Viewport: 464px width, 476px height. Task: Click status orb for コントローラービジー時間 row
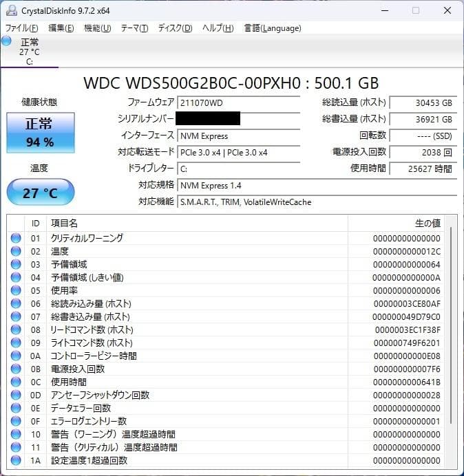point(16,356)
